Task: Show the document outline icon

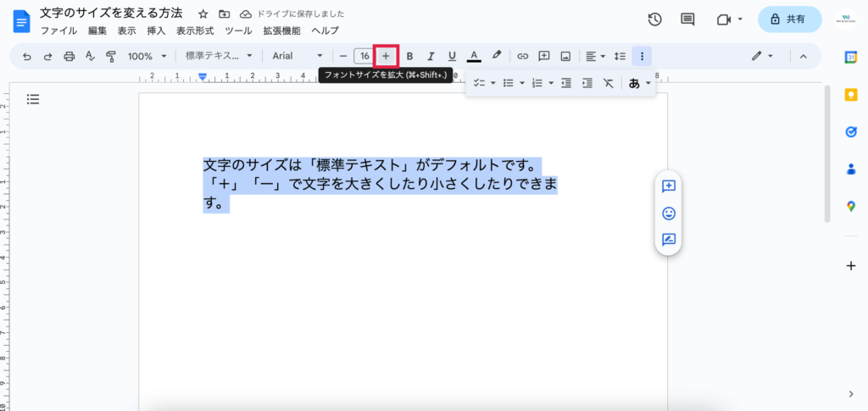Action: tap(33, 99)
